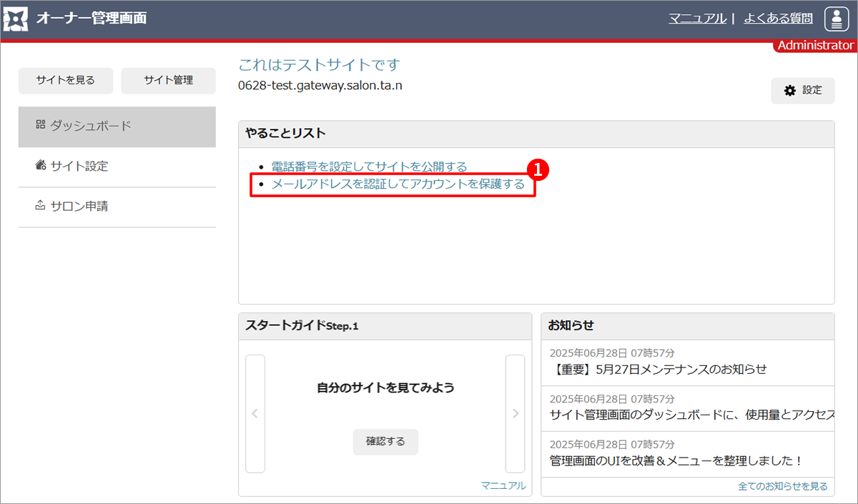Image resolution: width=858 pixels, height=504 pixels.
Task: Click the site settings house icon
Action: [x=40, y=166]
